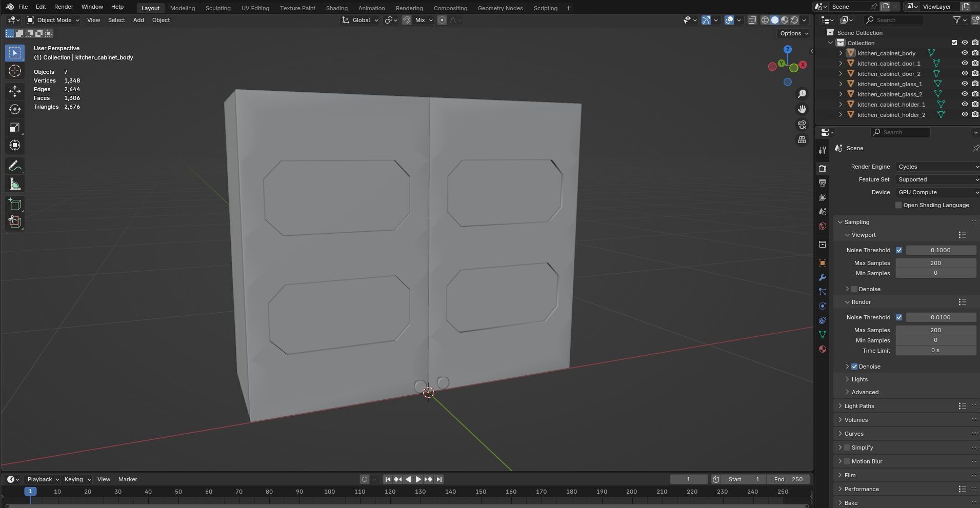980x508 pixels.
Task: Switch to Geometry Nodes workspace tab
Action: tap(500, 8)
